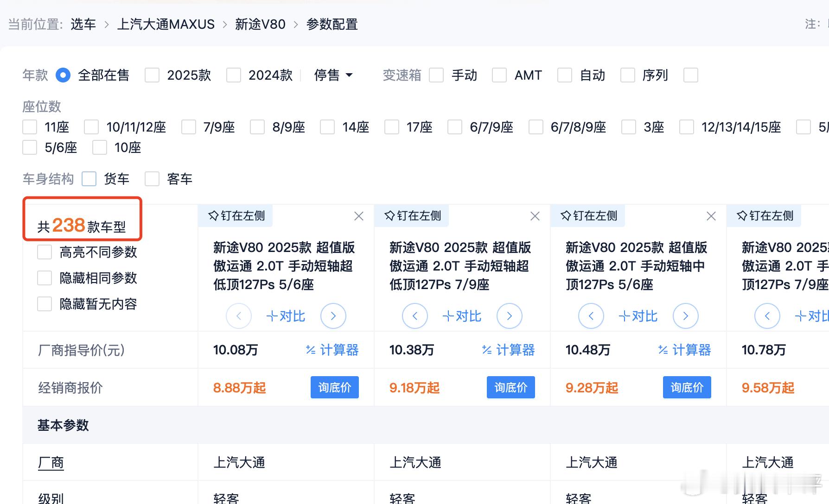This screenshot has height=504, width=829.
Task: Move the 10.78万 model column left
Action: [767, 316]
